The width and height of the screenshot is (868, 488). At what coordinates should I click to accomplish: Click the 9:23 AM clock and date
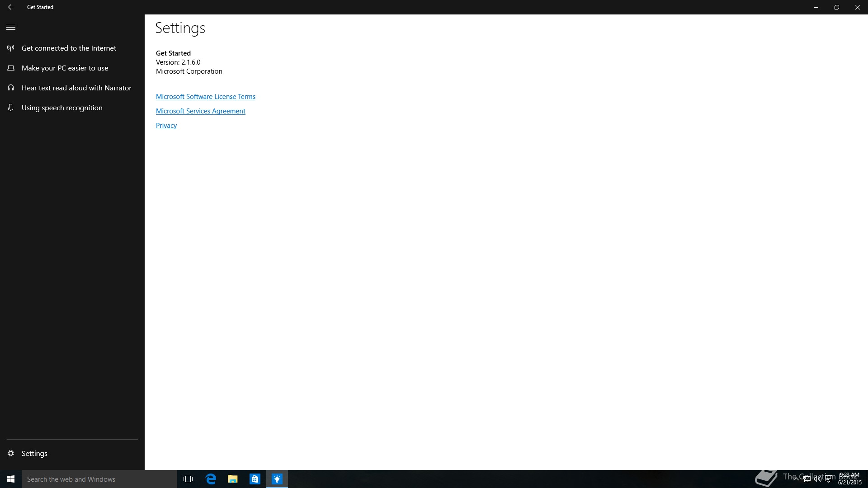click(850, 479)
